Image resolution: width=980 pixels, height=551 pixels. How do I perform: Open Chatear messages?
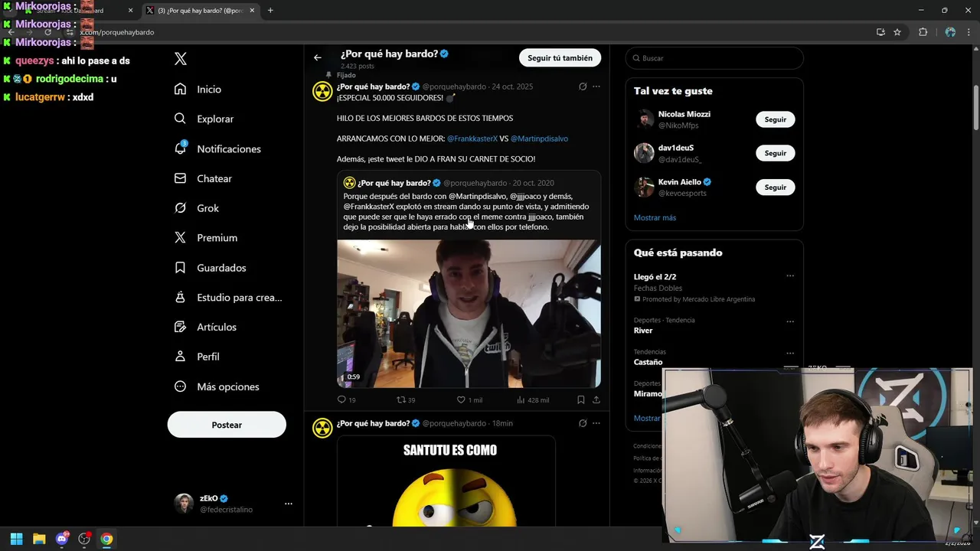204,178
